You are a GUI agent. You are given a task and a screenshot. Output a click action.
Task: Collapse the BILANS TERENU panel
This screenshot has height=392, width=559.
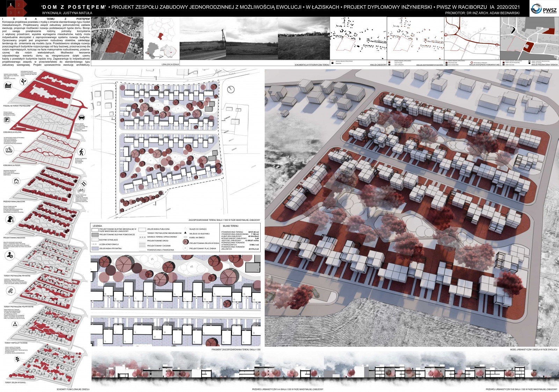tap(231, 225)
